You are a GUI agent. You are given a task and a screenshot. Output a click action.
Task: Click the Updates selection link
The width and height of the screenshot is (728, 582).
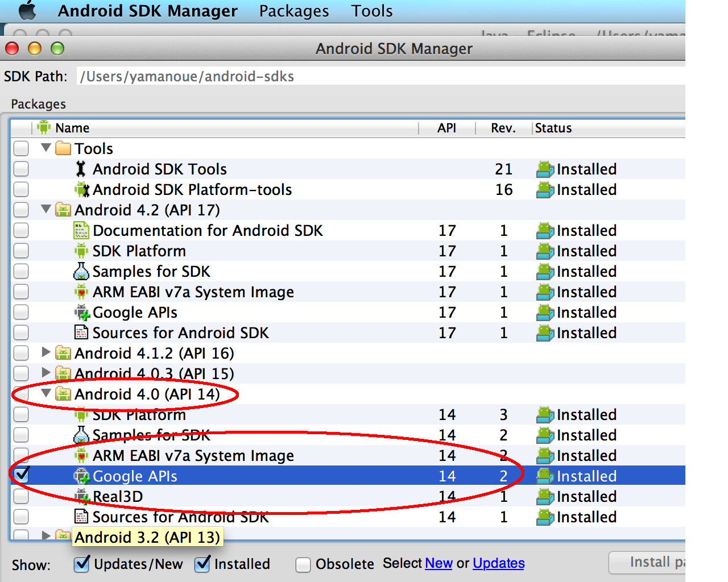click(498, 563)
